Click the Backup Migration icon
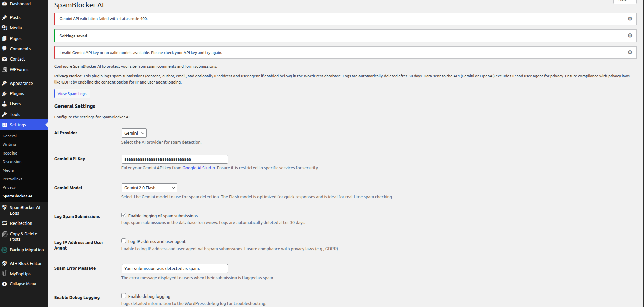The image size is (644, 307). (4, 250)
